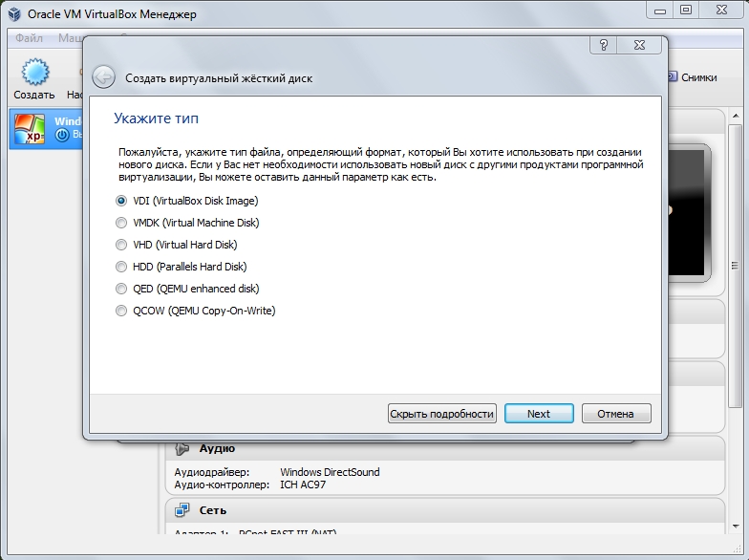Click ICH AC97 audio controller value
This screenshot has height=560, width=749.
click(303, 485)
